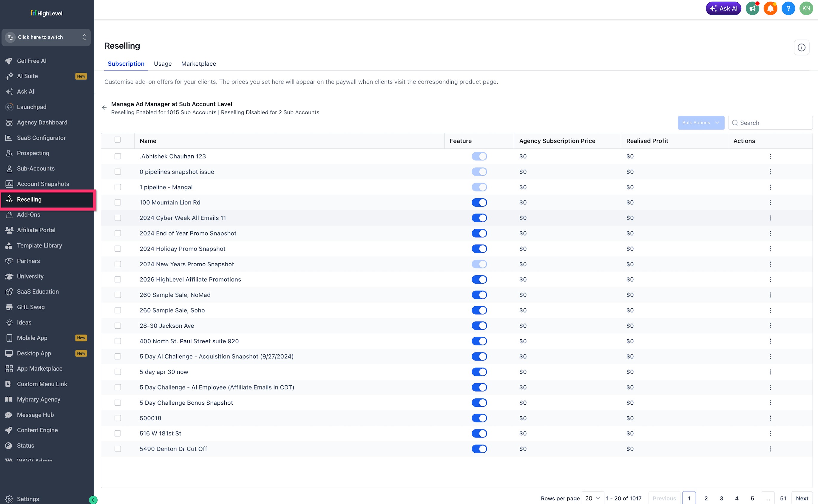Click the Search input field
818x504 pixels.
(x=770, y=123)
